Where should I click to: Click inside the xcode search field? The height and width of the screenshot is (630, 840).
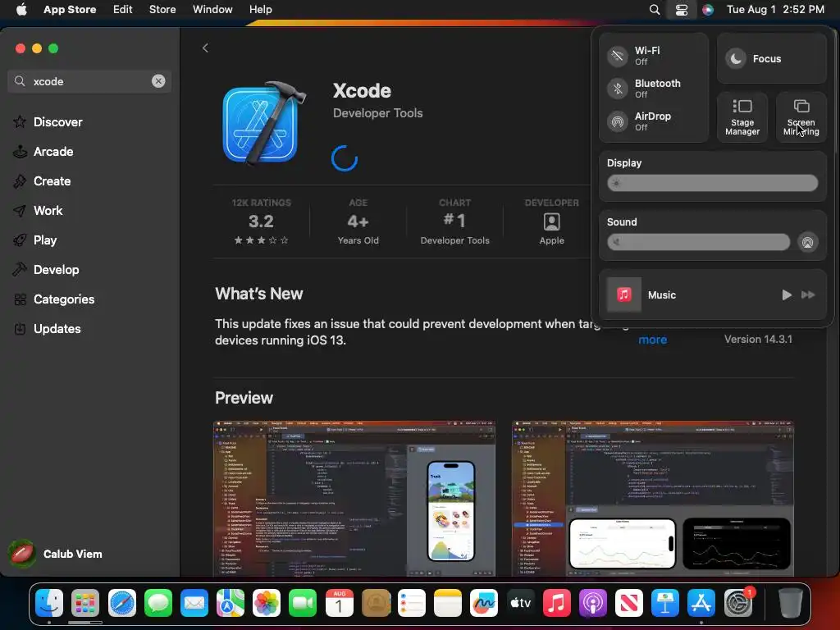89,81
